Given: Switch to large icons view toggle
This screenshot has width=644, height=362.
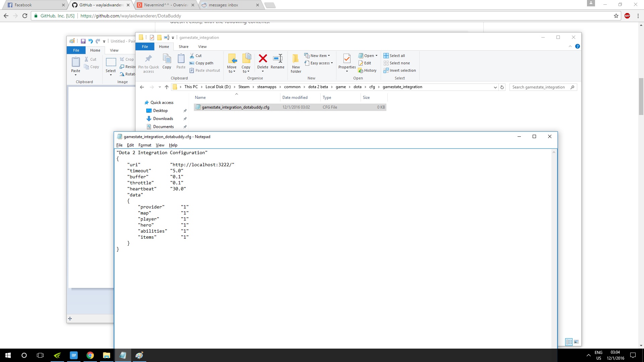Looking at the screenshot, I should [576, 342].
